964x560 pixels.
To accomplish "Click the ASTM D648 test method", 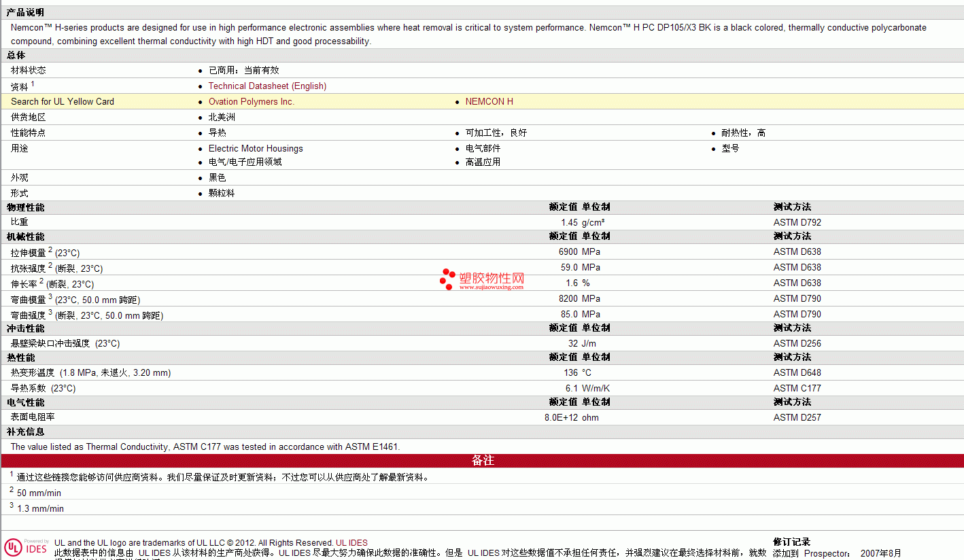I will pyautogui.click(x=797, y=373).
